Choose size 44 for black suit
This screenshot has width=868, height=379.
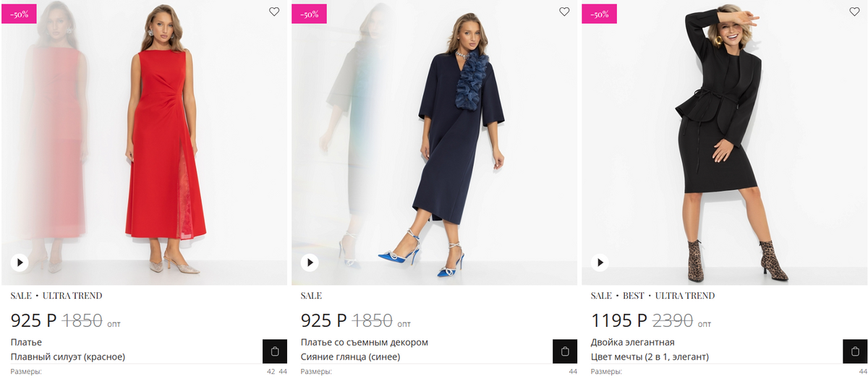click(x=863, y=372)
